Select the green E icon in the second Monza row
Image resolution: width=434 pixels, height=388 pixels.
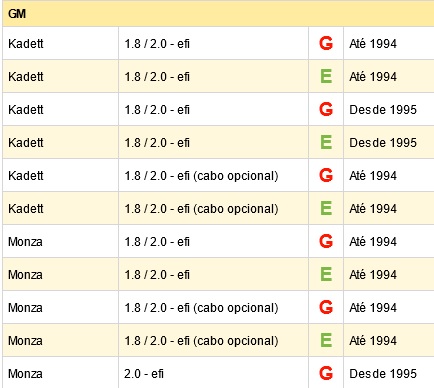click(x=326, y=274)
